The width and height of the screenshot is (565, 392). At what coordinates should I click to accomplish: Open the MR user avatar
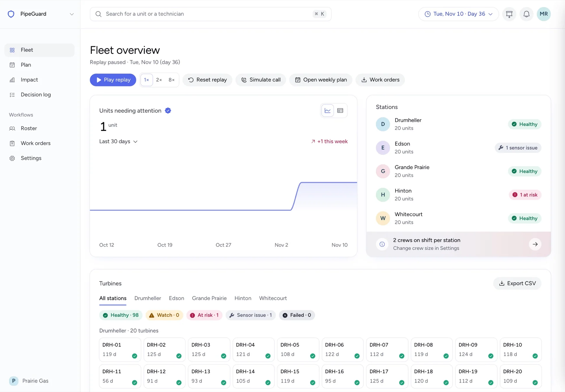tap(544, 14)
